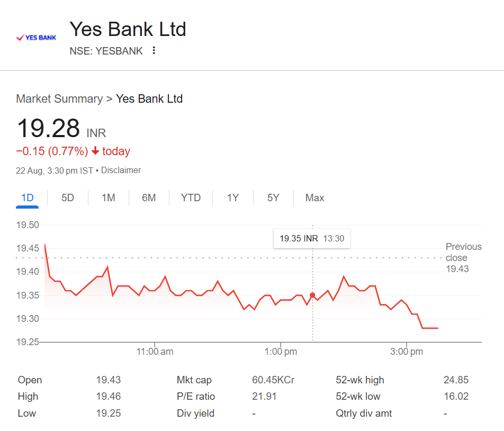504x431 pixels.
Task: Click the Yes Bank Ltd title heading
Action: [x=128, y=29]
